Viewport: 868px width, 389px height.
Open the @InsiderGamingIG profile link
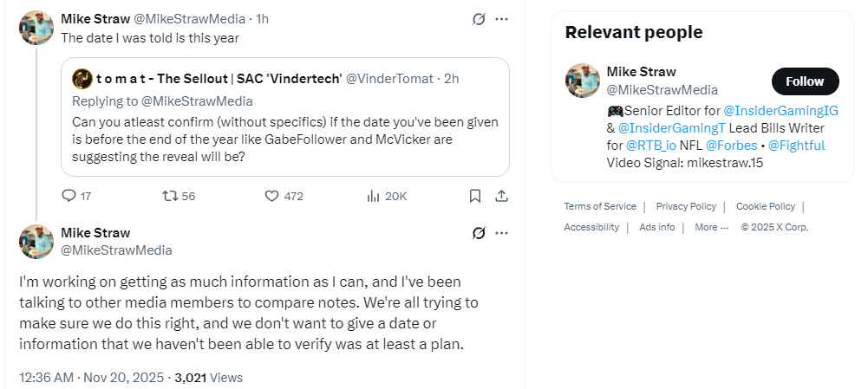[x=781, y=111]
